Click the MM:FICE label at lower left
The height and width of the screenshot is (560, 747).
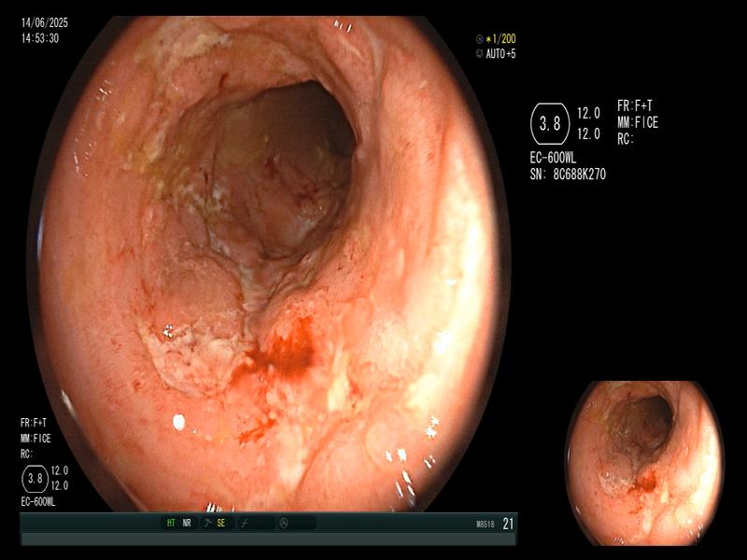(x=35, y=439)
